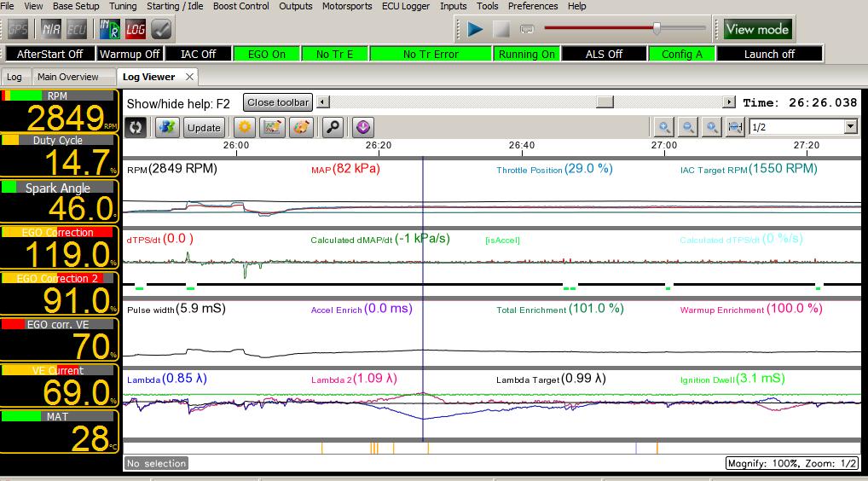Screen dimensions: 868x481
Task: Click the No Tr Error status indicator
Action: [x=431, y=54]
